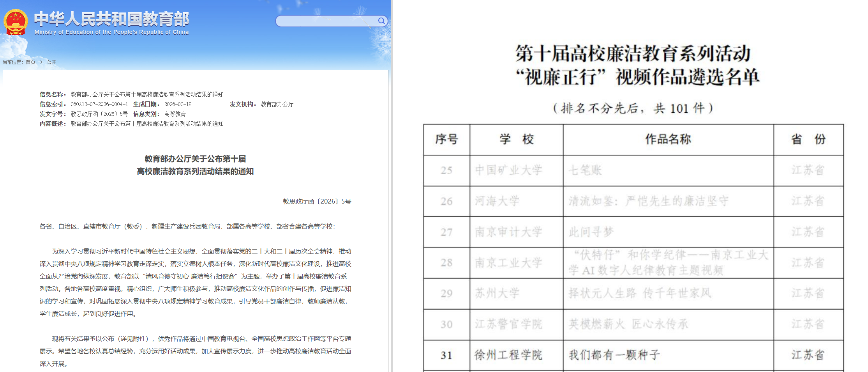This screenshot has height=372, width=868.
Task: Select the 徐州工程学院 cell in row 31
Action: pos(508,355)
